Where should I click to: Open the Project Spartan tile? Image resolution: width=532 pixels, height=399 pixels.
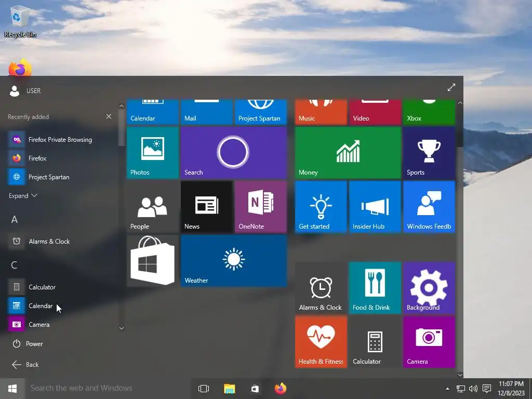pyautogui.click(x=261, y=112)
